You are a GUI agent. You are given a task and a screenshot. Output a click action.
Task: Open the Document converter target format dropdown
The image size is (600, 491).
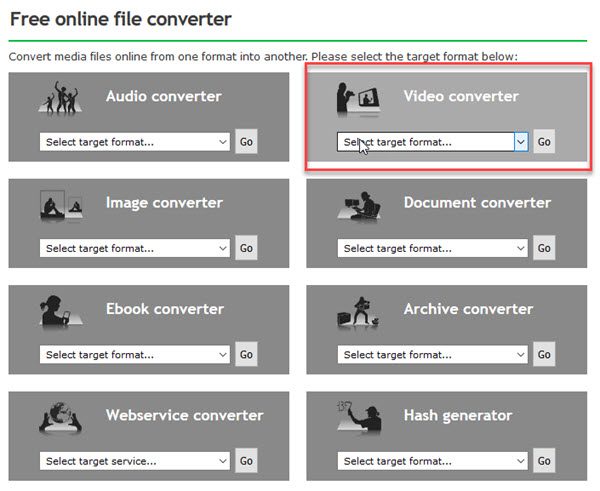point(432,248)
